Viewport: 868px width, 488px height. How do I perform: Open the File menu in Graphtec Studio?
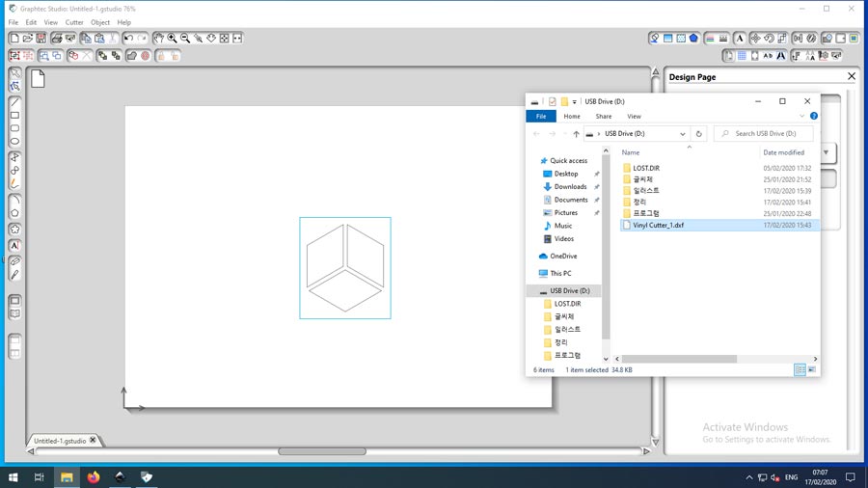pyautogui.click(x=14, y=23)
